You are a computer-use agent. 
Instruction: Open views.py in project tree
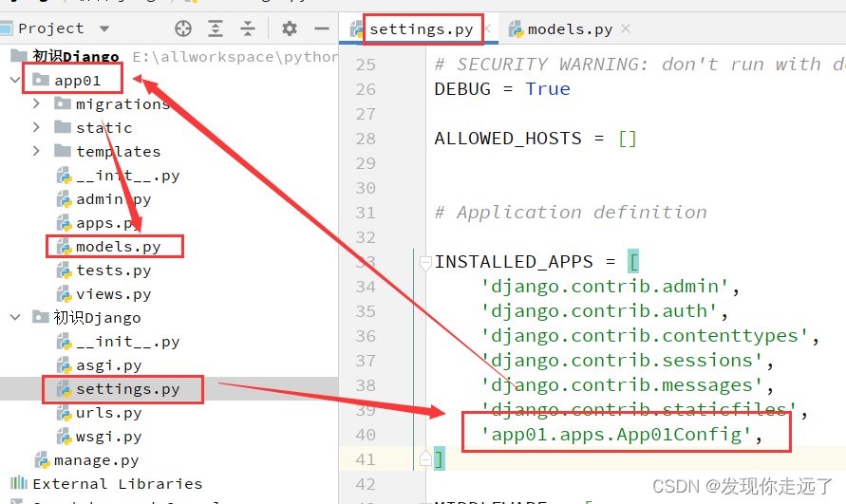(x=113, y=294)
